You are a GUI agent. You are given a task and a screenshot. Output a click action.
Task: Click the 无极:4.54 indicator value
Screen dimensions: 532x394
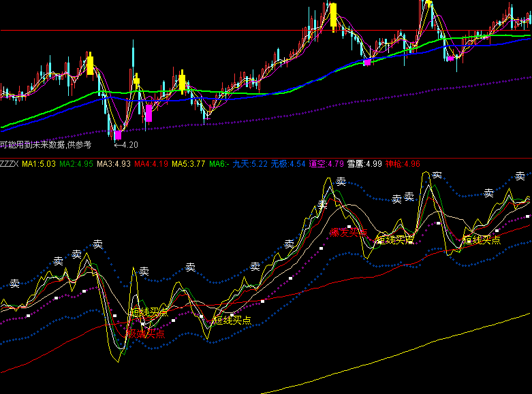point(288,164)
